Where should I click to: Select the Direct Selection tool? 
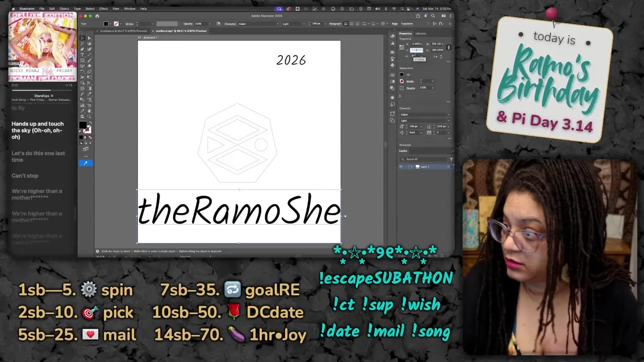tap(89, 38)
